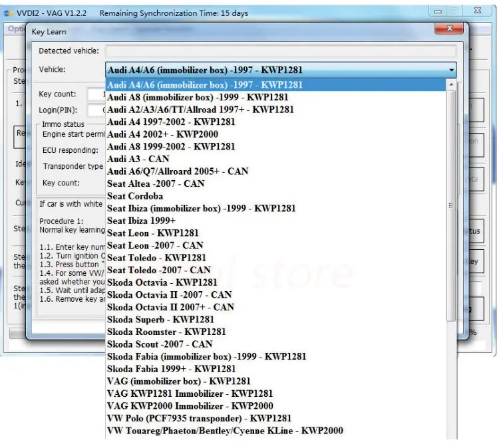This screenshot has height=448, width=499.
Task: Choose Seat Toledo - KWP1281
Action: click(276, 258)
